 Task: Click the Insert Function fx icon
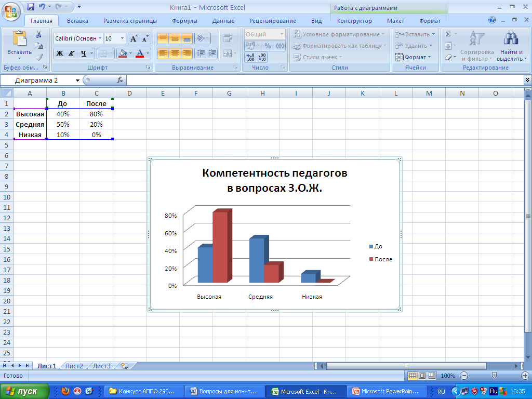(x=120, y=80)
